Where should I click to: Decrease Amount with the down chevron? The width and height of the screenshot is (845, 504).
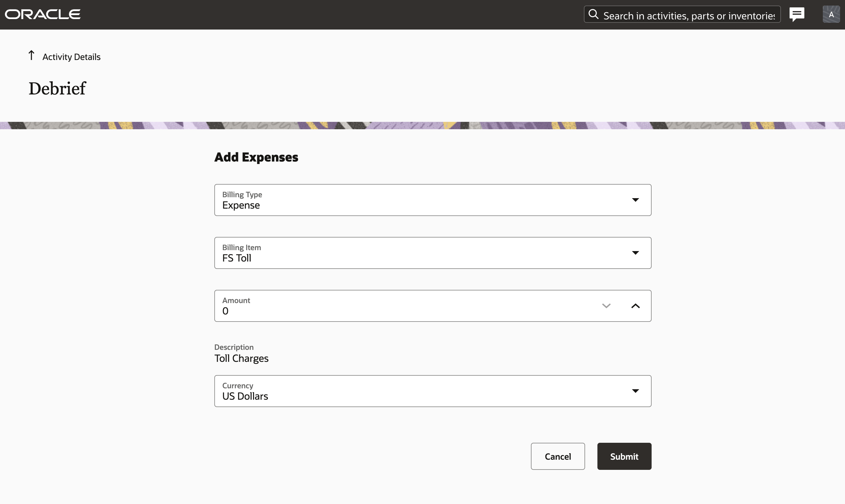tap(606, 306)
